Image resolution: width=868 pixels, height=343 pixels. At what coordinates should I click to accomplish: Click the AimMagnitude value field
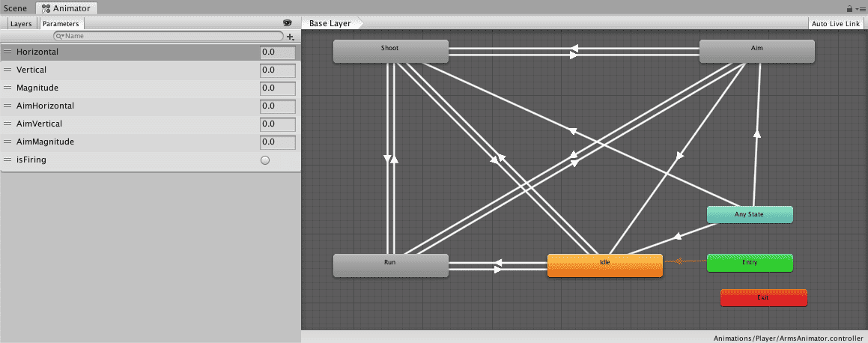click(x=277, y=142)
